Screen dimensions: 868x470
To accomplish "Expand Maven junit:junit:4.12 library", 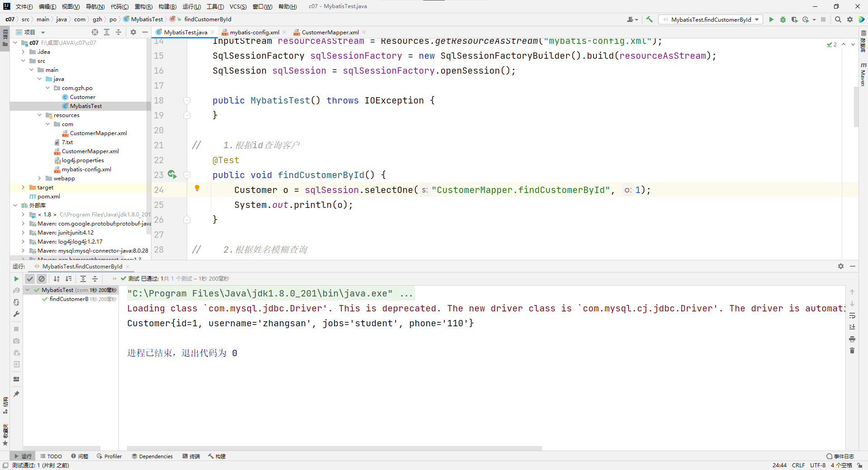I will pyautogui.click(x=23, y=232).
